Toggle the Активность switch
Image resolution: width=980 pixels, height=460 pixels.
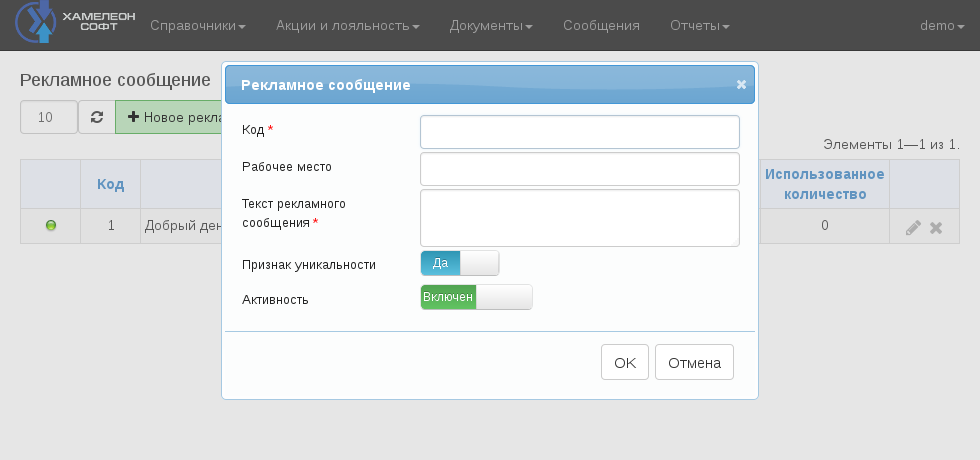(x=476, y=297)
